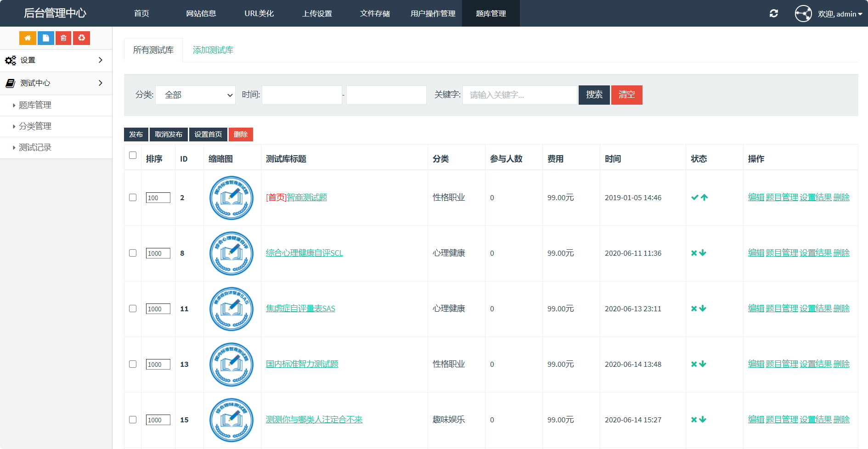The width and height of the screenshot is (868, 449).
Task: Click the blue document icon button
Action: [x=45, y=38]
